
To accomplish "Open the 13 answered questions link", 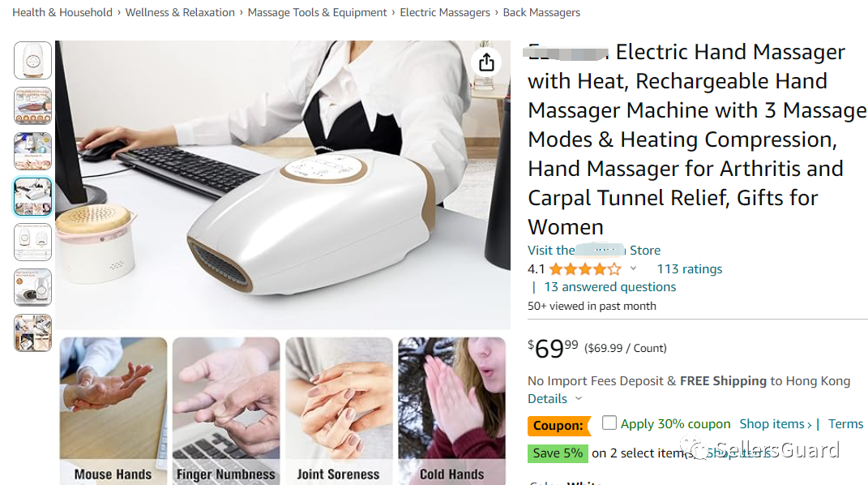I will (x=610, y=287).
